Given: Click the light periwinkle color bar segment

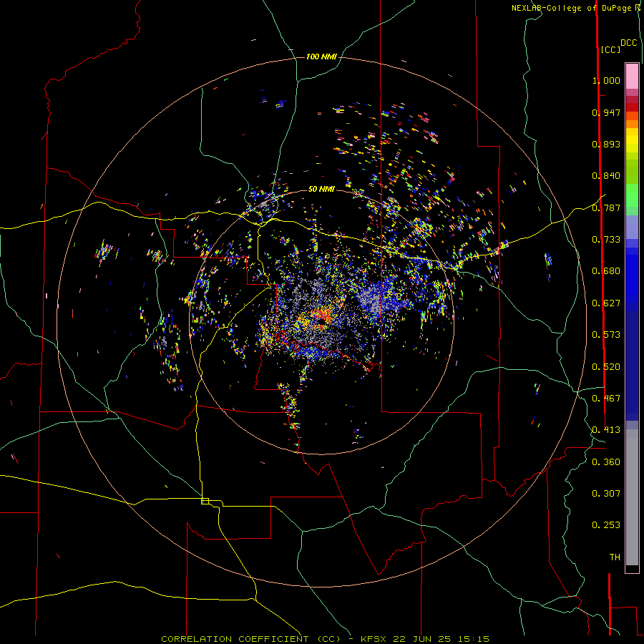Looking at the screenshot, I should coord(632,227).
